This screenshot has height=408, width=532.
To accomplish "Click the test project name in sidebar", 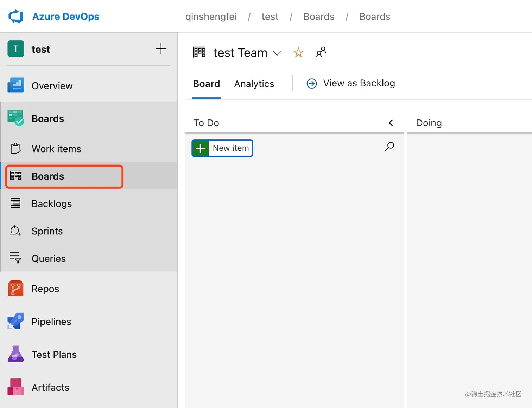I will click(x=41, y=49).
